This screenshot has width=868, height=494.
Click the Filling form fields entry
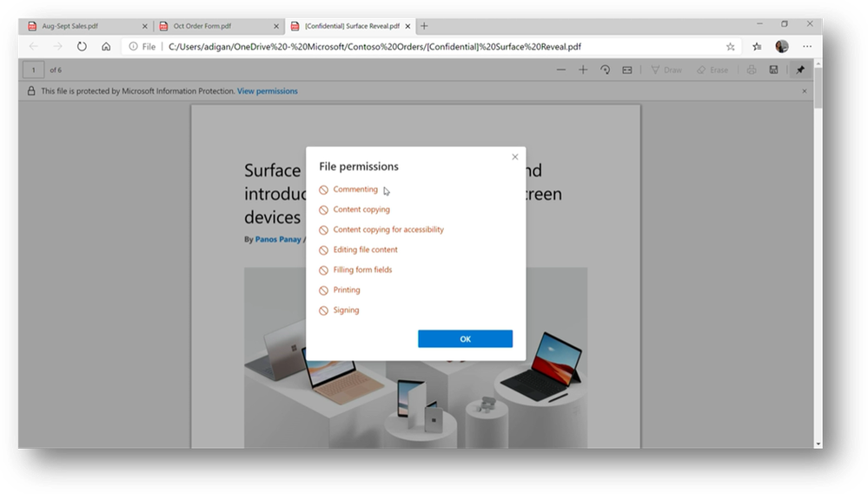pos(356,270)
